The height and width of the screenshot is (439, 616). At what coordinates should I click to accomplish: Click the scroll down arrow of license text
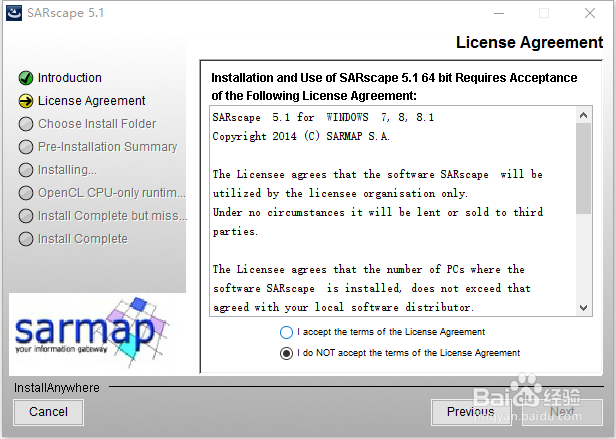click(x=583, y=307)
